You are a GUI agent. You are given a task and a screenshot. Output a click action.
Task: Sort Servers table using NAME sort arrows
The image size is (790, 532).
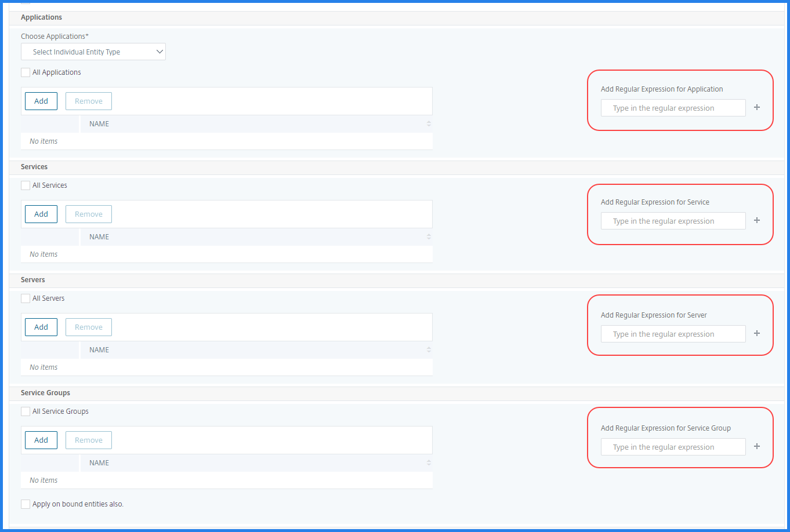(x=429, y=349)
